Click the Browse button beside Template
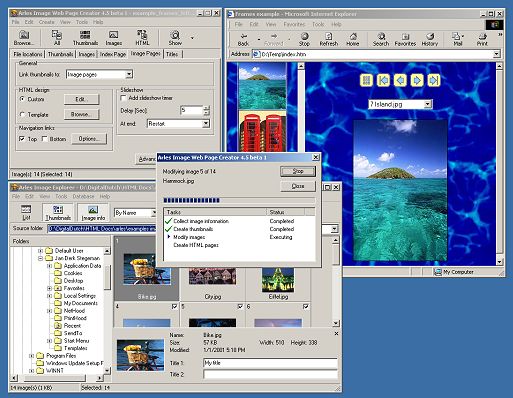 pos(81,114)
